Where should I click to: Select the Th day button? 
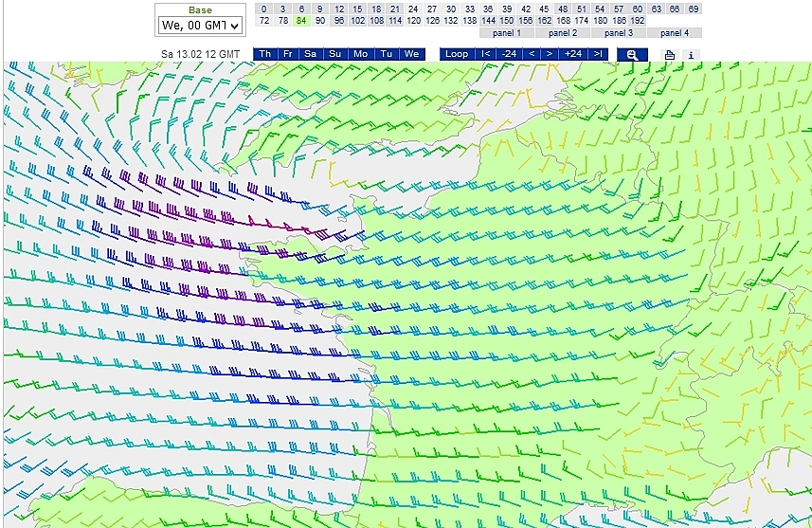pyautogui.click(x=264, y=54)
